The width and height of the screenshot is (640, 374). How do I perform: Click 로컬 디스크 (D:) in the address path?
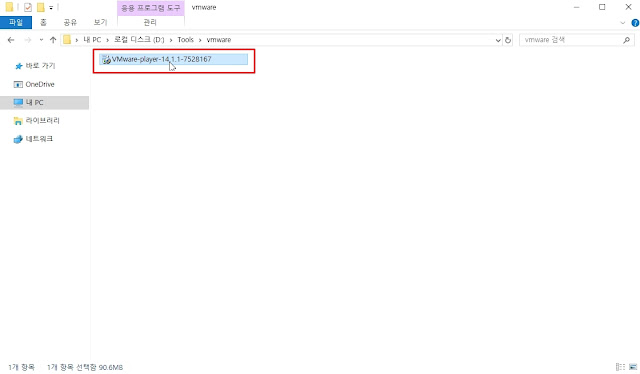point(139,40)
